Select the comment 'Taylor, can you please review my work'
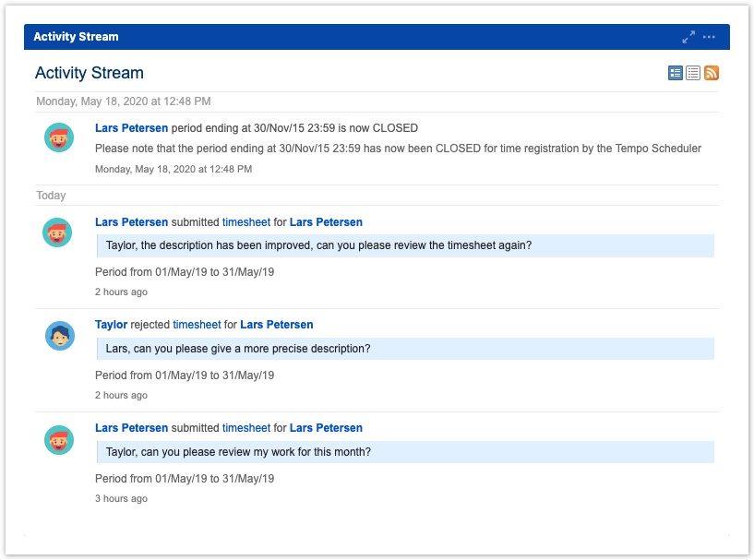The image size is (754, 560). click(x=238, y=452)
